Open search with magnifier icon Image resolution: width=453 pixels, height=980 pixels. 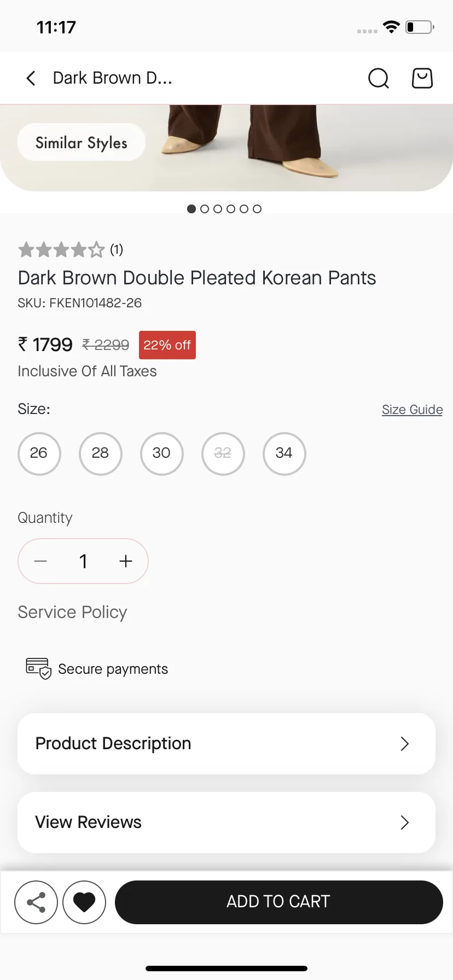[379, 78]
